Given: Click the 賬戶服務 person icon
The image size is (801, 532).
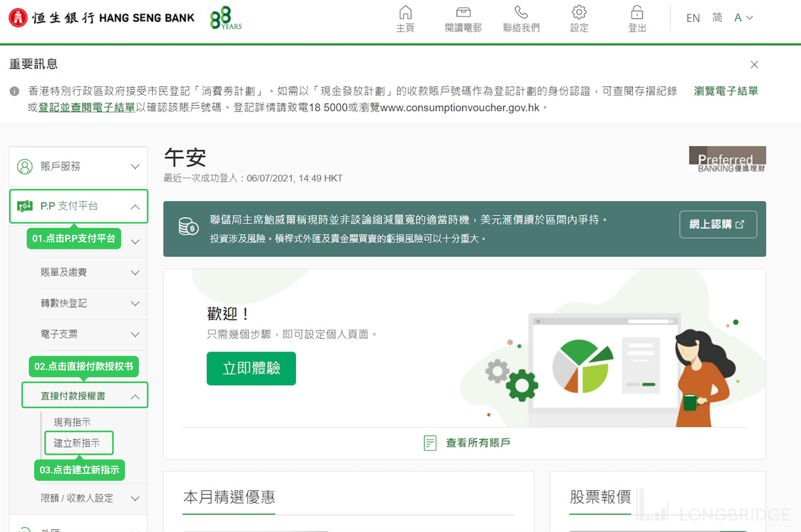Looking at the screenshot, I should point(25,167).
